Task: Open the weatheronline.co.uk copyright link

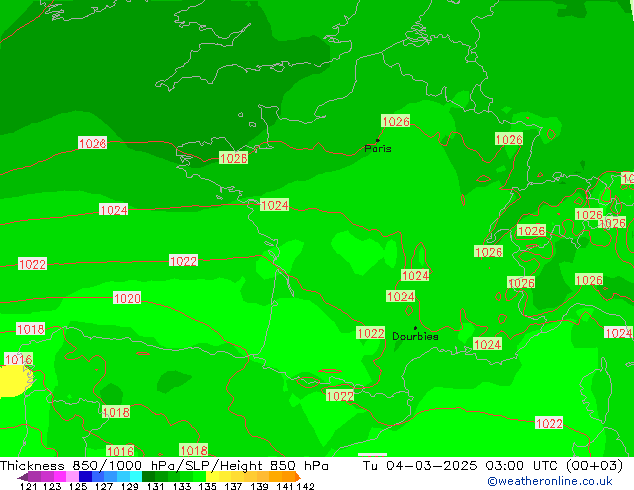Action: point(550,481)
